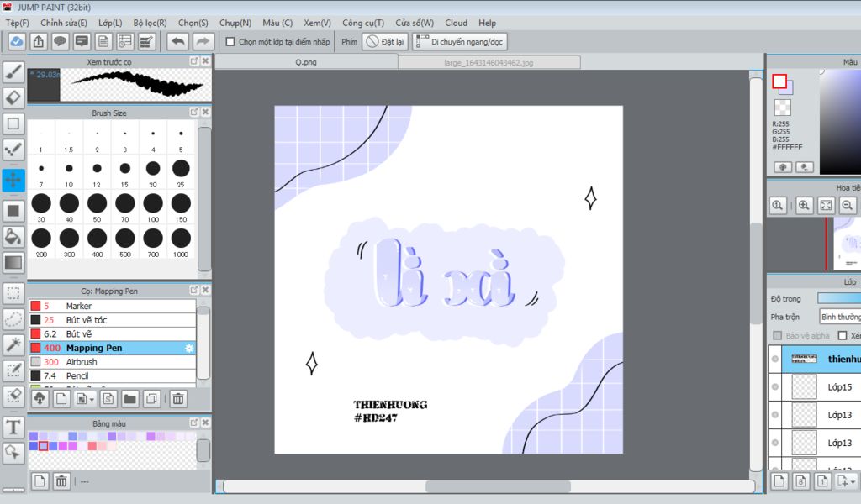Image resolution: width=861 pixels, height=504 pixels.
Task: Click the cloud save toolbar icon
Action: (17, 42)
